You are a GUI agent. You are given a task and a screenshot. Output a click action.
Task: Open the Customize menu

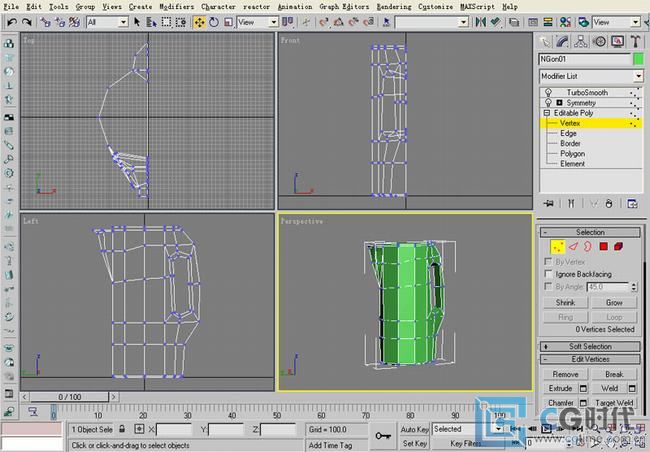435,7
